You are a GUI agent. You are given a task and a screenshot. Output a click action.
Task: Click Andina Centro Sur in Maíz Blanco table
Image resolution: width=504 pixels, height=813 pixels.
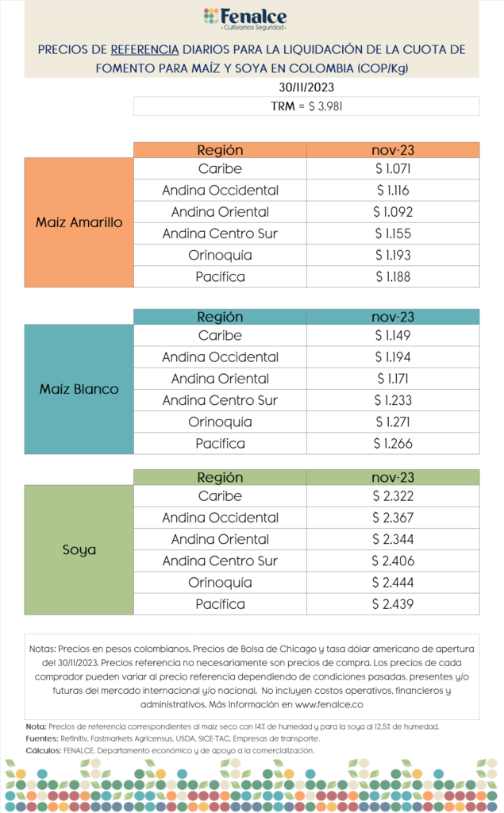coord(220,400)
